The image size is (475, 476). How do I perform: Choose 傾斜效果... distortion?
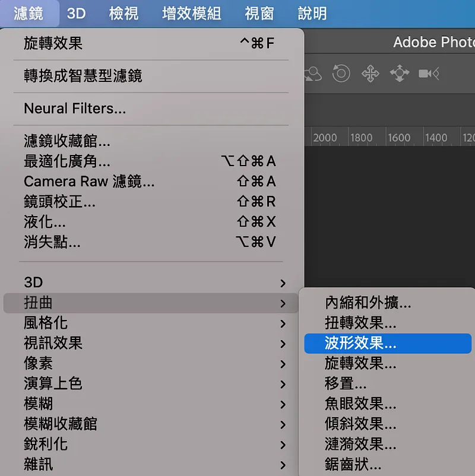pos(388,424)
